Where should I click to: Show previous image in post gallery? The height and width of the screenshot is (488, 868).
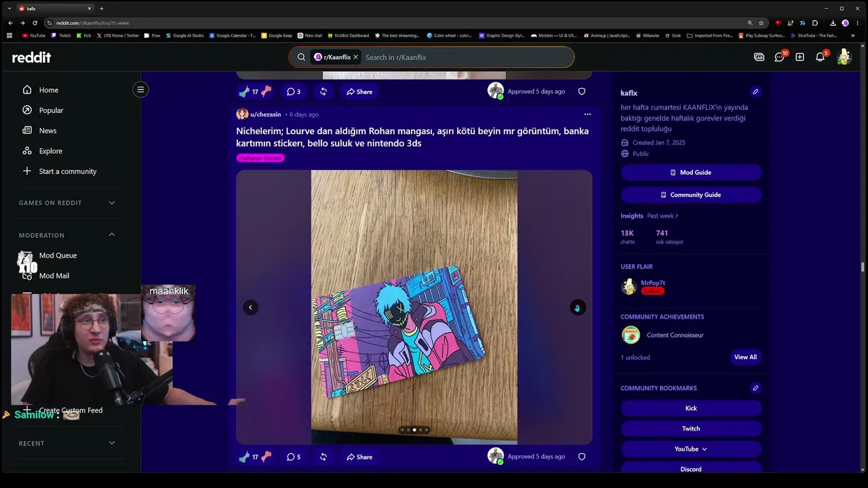tap(250, 308)
